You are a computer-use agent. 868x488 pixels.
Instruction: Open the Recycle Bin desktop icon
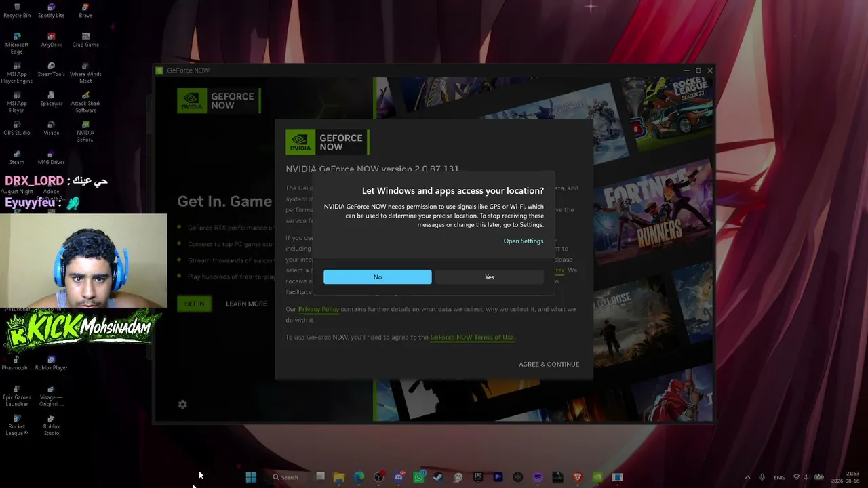17,11
